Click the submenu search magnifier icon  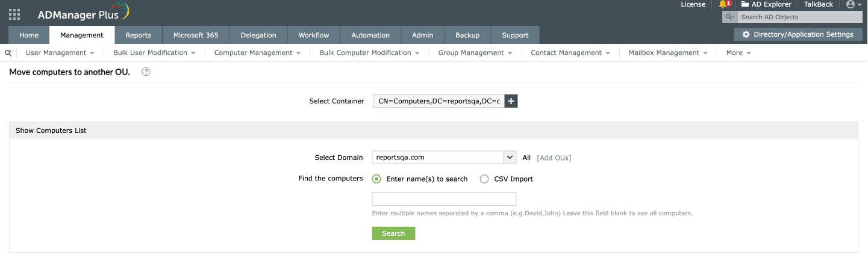pyautogui.click(x=8, y=53)
